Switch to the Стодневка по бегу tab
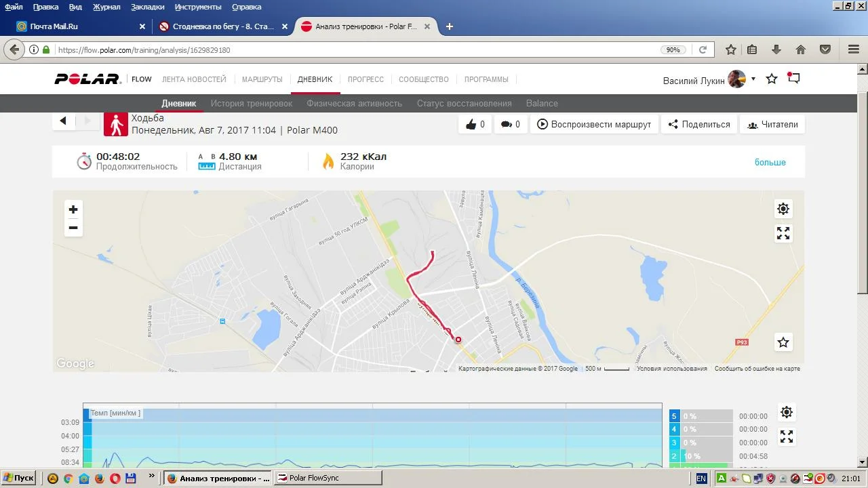Screen dimensions: 868x488 coord(222,26)
